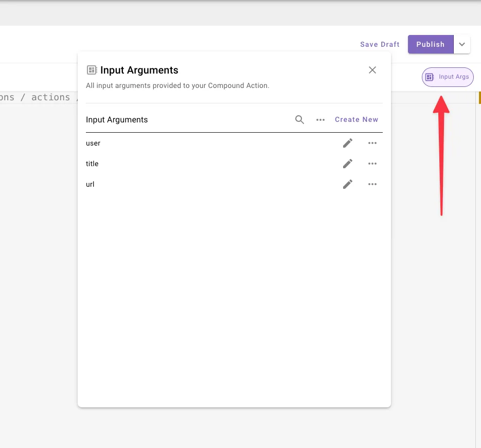Open more options for user argument

[x=372, y=143]
